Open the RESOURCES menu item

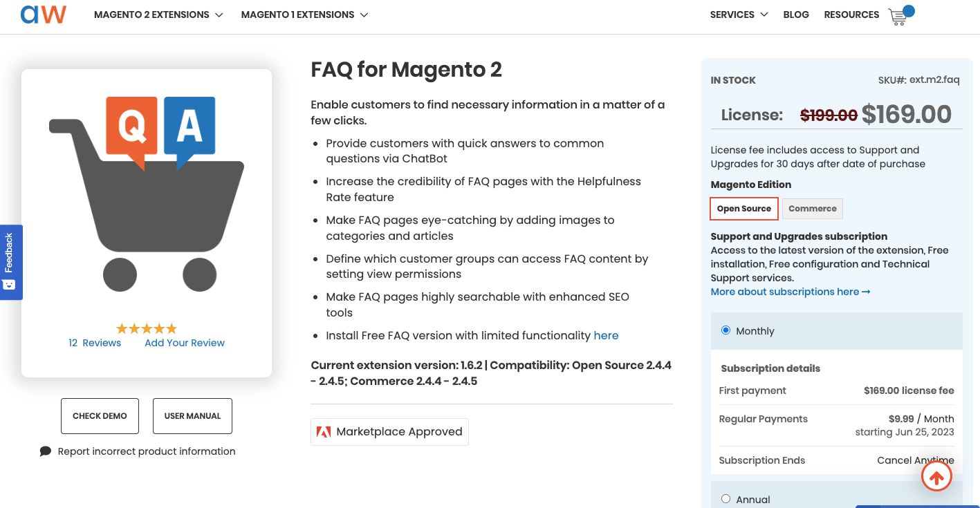tap(851, 15)
